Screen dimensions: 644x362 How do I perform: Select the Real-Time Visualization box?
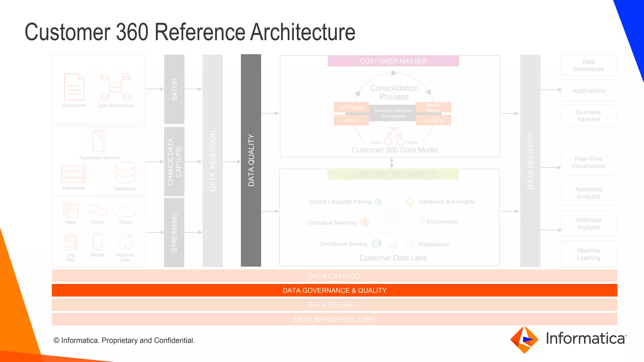click(x=588, y=162)
